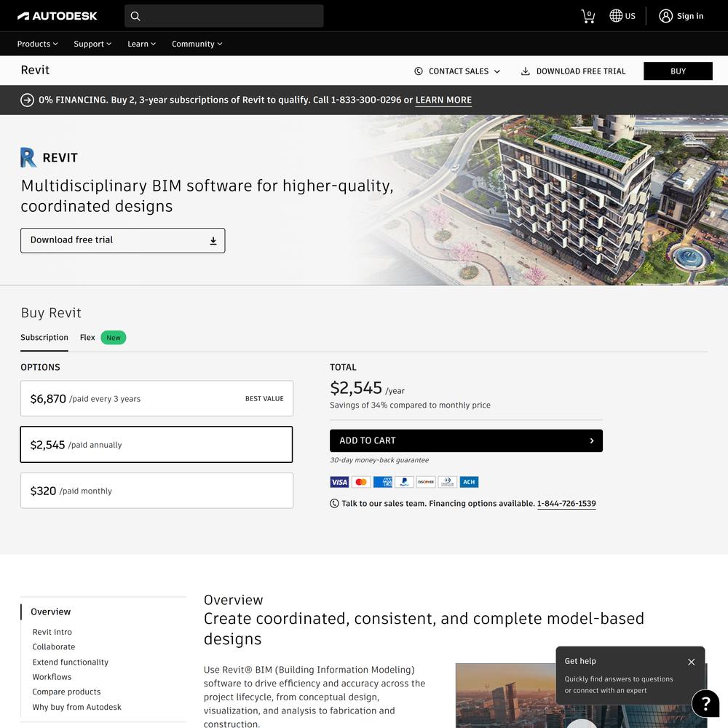The image size is (728, 728).
Task: Expand the Learn menu
Action: click(142, 44)
